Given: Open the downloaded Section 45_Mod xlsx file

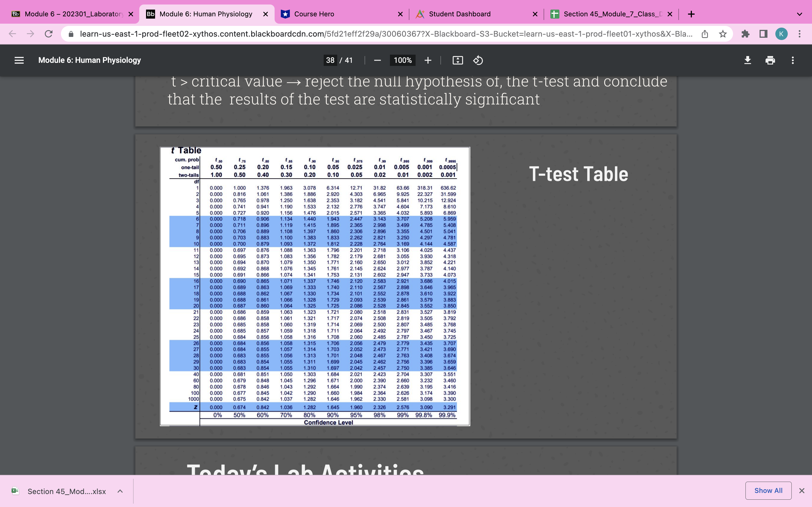Looking at the screenshot, I should (67, 491).
